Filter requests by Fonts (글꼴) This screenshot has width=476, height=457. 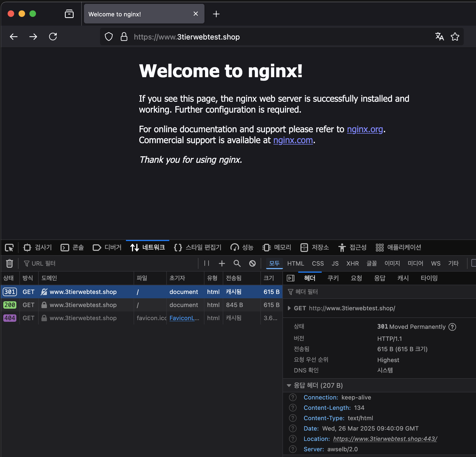point(372,263)
